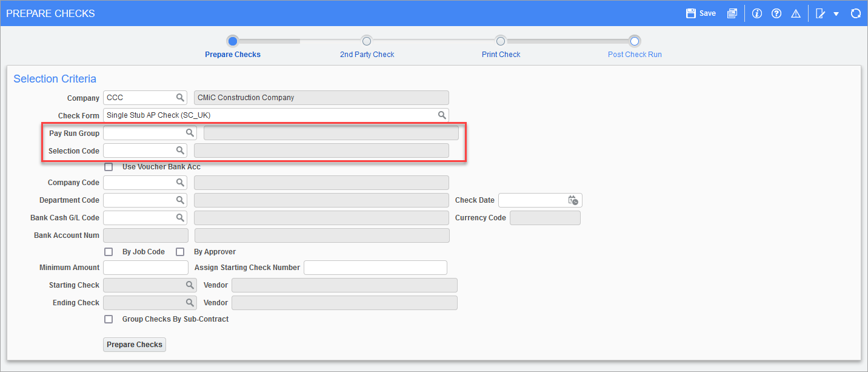
Task: Click the alerts warning triangle icon
Action: pyautogui.click(x=796, y=13)
